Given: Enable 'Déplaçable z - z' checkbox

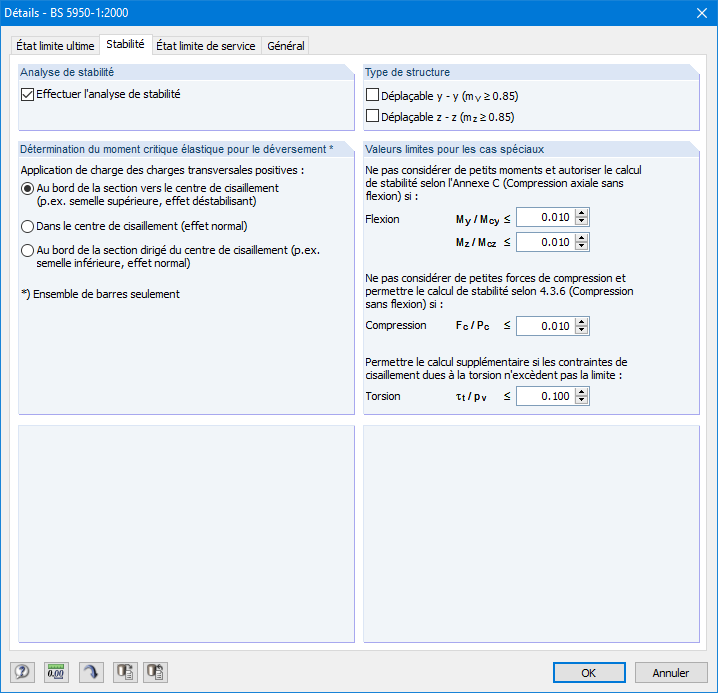Looking at the screenshot, I should click(372, 116).
